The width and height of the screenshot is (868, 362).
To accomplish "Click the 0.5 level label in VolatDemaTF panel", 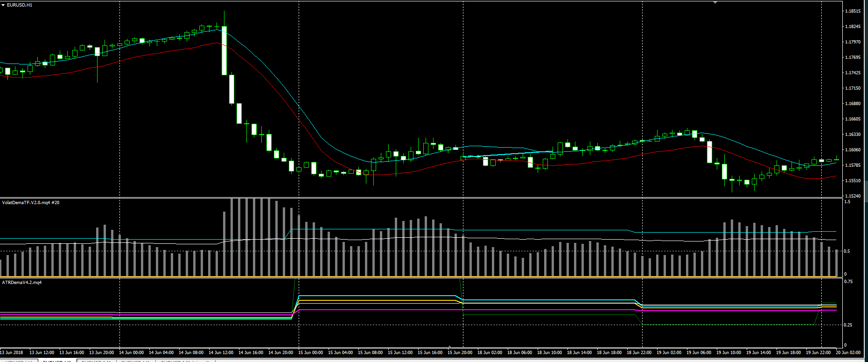I will click(x=847, y=251).
